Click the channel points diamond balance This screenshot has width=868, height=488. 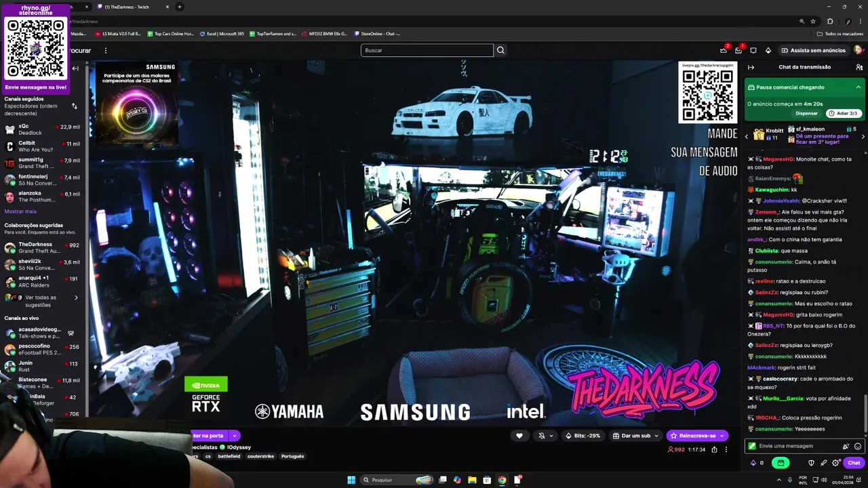pos(756,463)
